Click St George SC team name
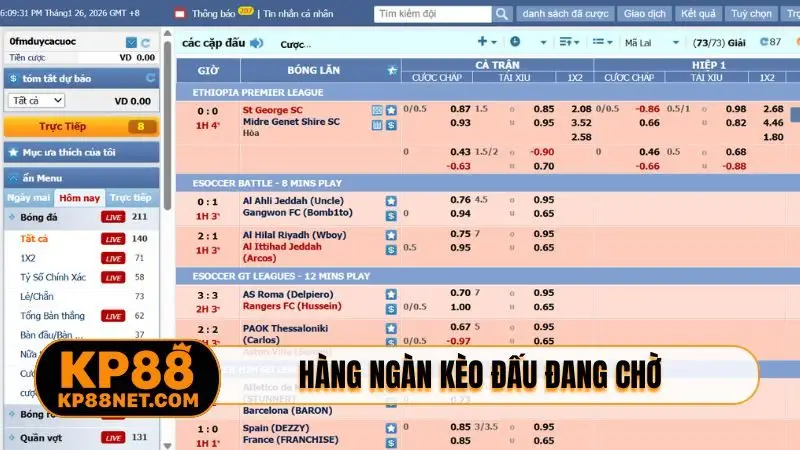 pyautogui.click(x=272, y=110)
